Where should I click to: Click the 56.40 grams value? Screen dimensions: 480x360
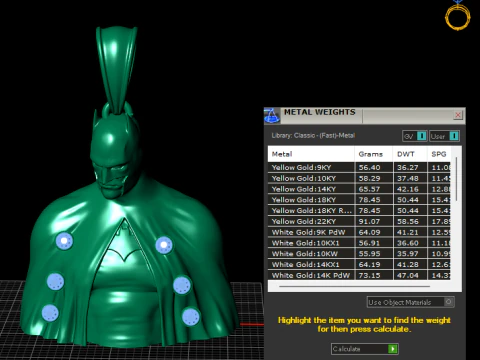369,167
